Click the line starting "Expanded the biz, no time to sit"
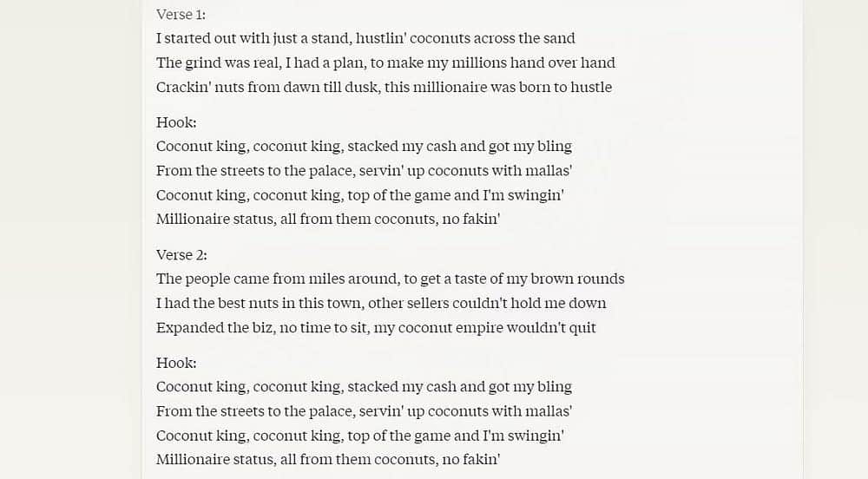 point(376,327)
